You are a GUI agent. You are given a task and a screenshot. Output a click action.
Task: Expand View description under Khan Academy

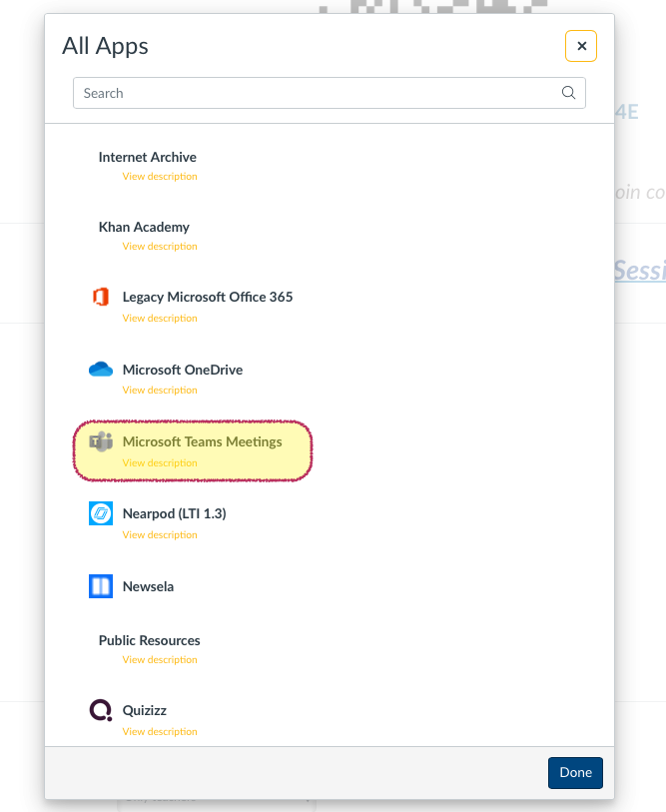[160, 247]
